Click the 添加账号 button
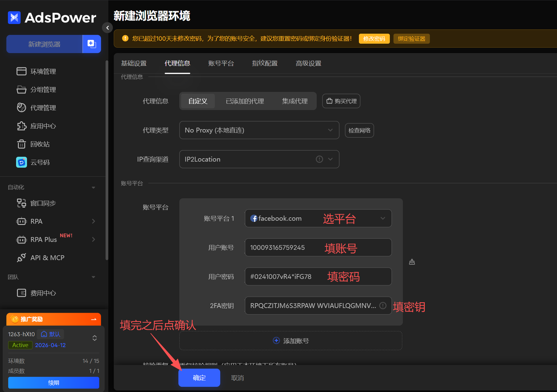Image resolution: width=557 pixels, height=392 pixels. [291, 341]
